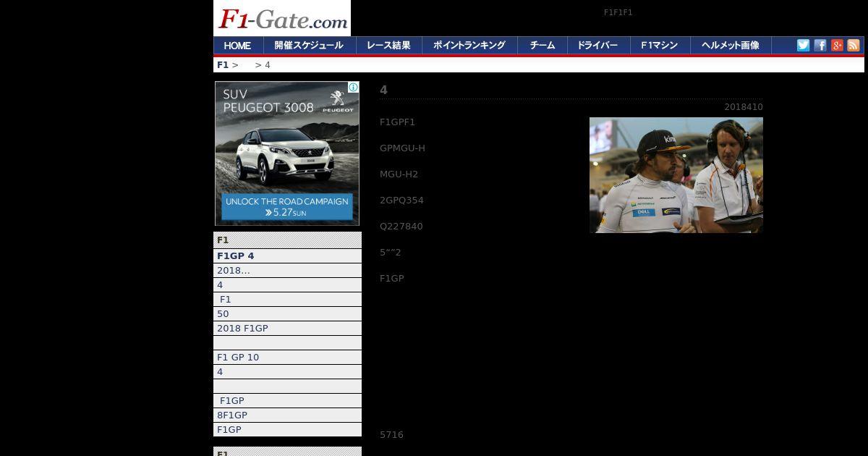Open the Google Plus social icon

click(x=837, y=45)
